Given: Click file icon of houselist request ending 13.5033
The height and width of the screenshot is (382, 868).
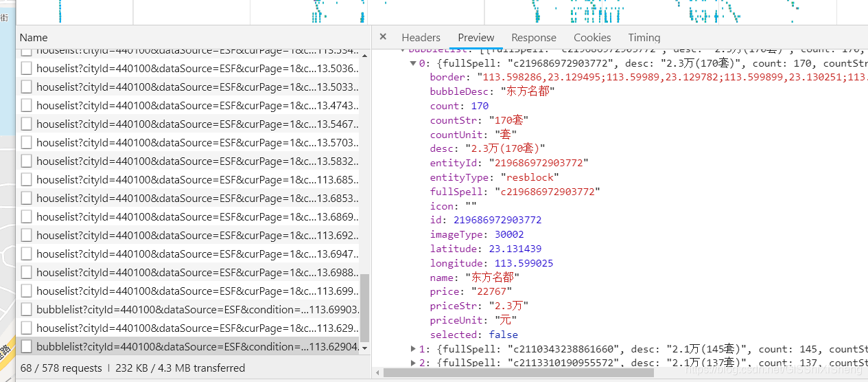Looking at the screenshot, I should tap(26, 87).
